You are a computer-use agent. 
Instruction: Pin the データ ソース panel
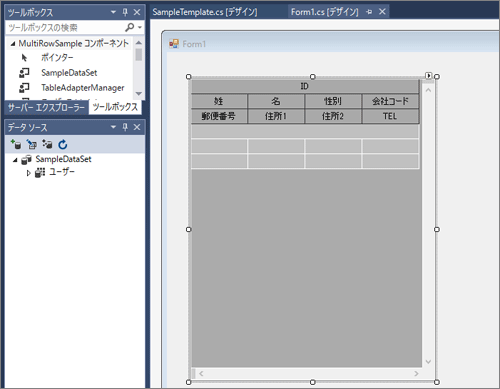125,127
